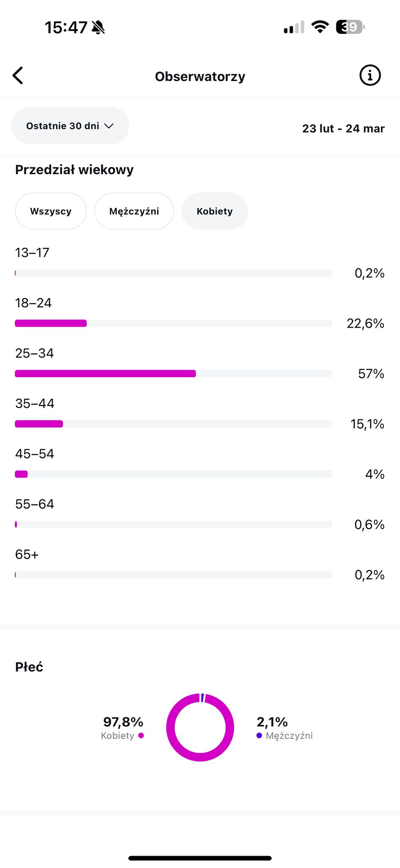The image size is (400, 868).
Task: Tap the 18–24 age bar
Action: [x=174, y=323]
